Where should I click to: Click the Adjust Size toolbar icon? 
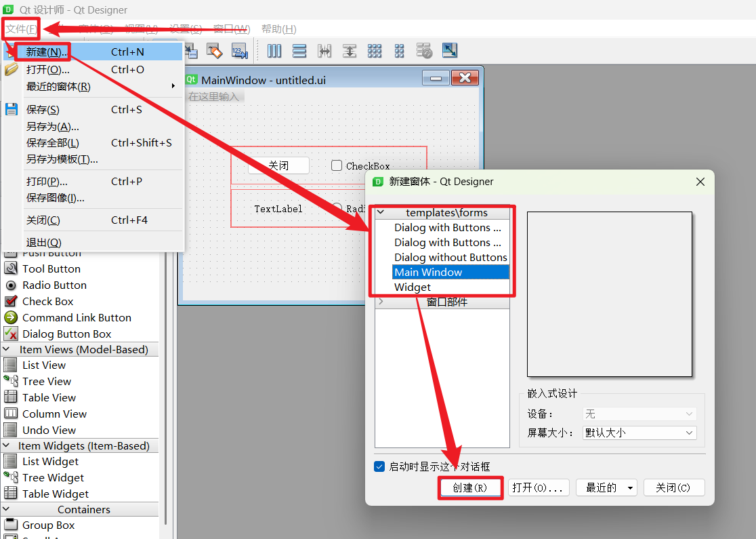click(x=450, y=51)
